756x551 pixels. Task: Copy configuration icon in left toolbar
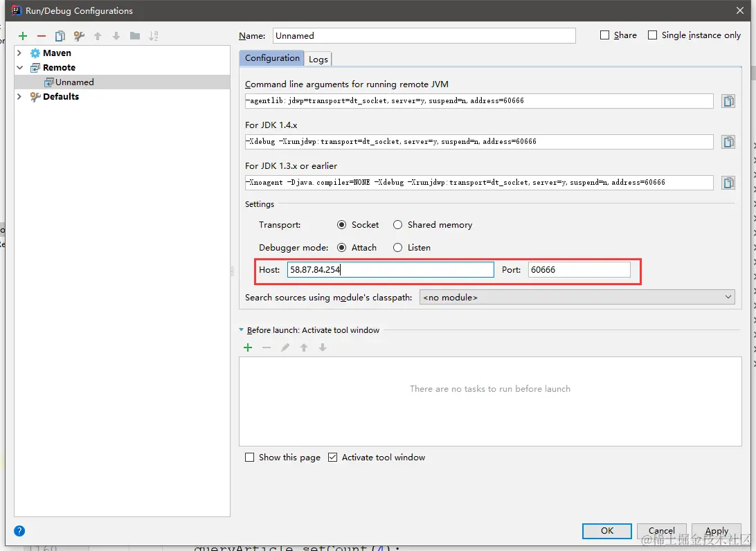tap(60, 36)
